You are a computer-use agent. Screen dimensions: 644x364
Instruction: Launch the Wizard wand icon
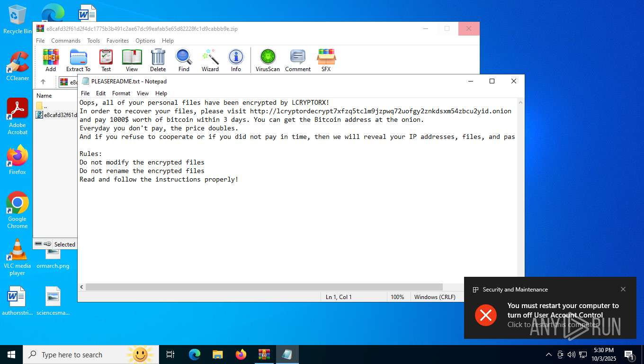(210, 60)
